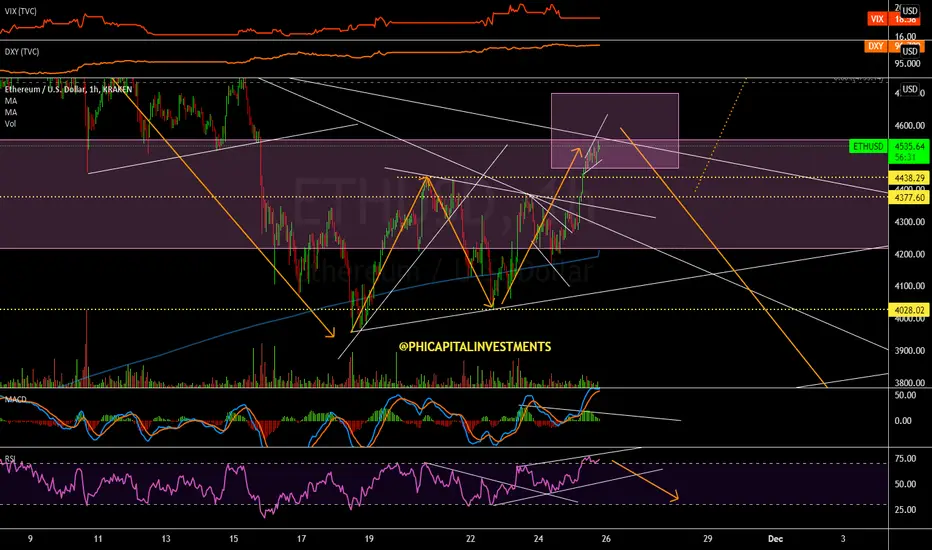932x550 pixels.
Task: Click the 4028.02 yellow price level label
Action: pyautogui.click(x=909, y=310)
